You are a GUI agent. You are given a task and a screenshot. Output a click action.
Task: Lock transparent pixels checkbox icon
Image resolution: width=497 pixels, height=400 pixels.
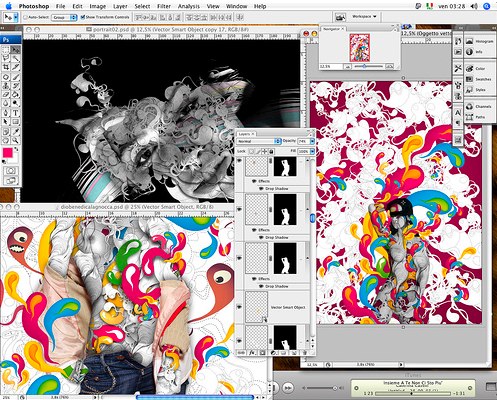pos(252,152)
